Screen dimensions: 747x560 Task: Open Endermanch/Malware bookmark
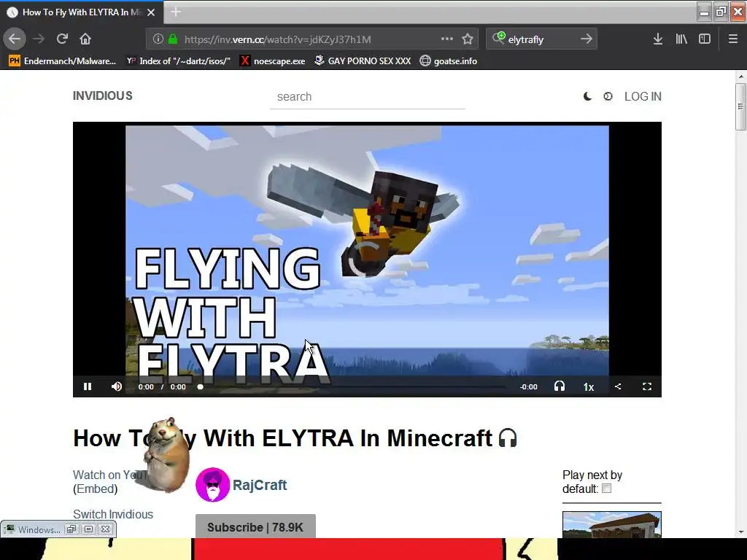pyautogui.click(x=63, y=61)
